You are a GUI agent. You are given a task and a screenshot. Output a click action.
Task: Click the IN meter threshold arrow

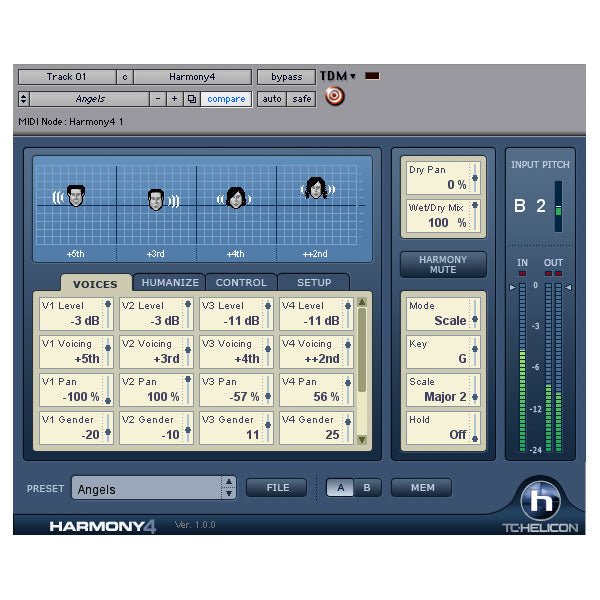pyautogui.click(x=512, y=287)
